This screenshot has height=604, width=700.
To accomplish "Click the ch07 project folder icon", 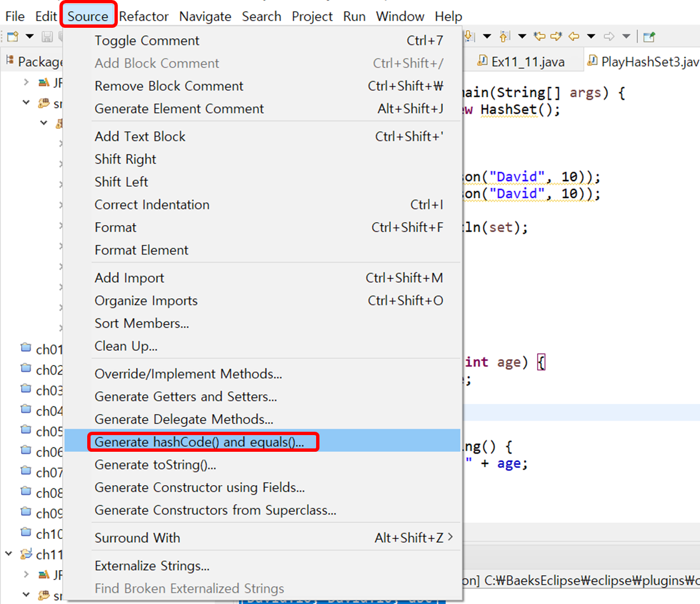I will (26, 471).
